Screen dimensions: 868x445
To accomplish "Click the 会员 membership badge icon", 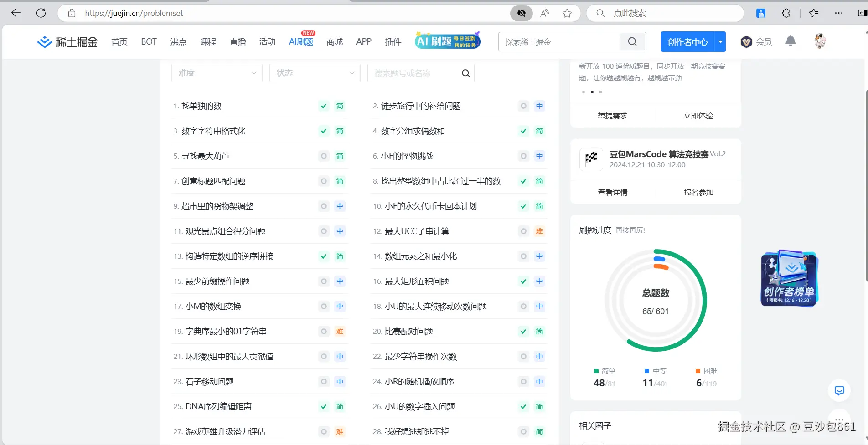I will (746, 41).
